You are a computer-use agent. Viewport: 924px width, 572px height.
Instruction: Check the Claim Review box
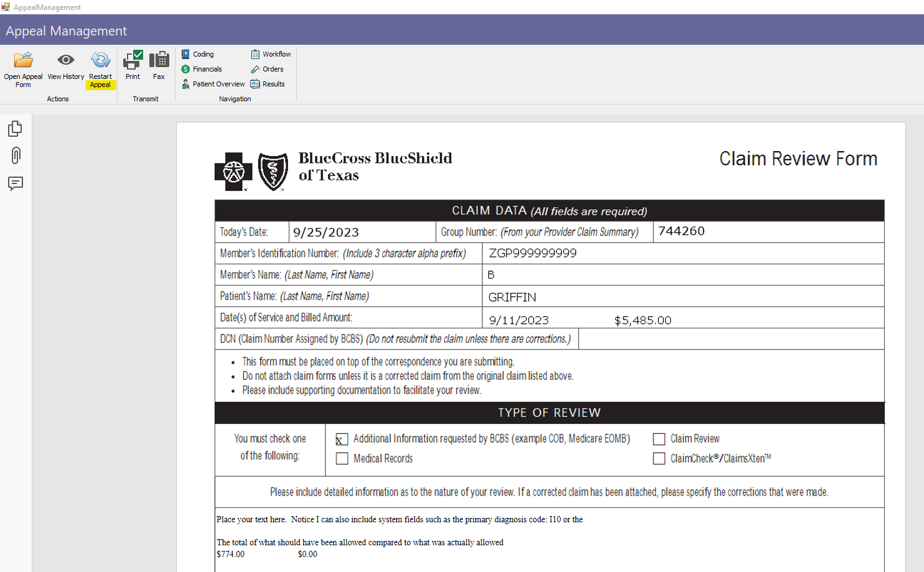[x=659, y=440]
